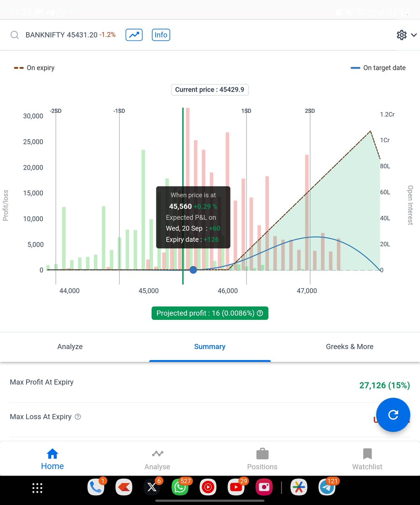Viewport: 420px width, 505px height.
Task: Tap the search magnifier icon beside BANKNIFTY
Action: (x=15, y=35)
